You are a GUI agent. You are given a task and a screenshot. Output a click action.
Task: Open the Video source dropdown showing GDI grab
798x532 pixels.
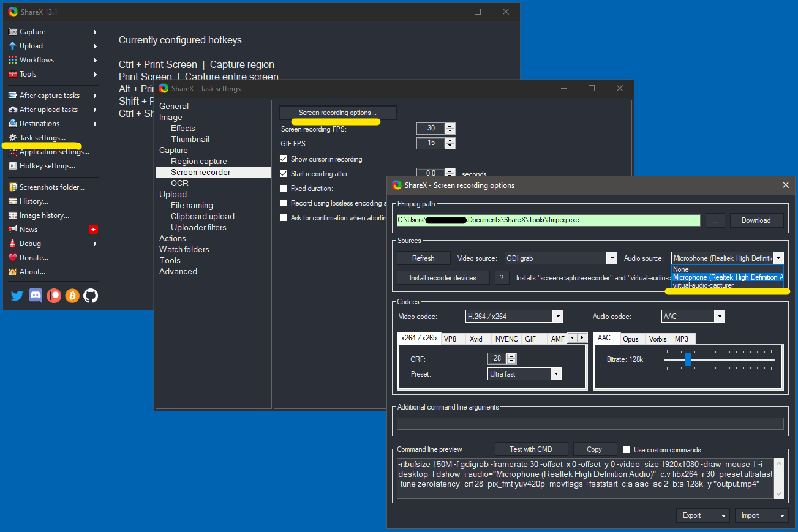click(x=612, y=258)
